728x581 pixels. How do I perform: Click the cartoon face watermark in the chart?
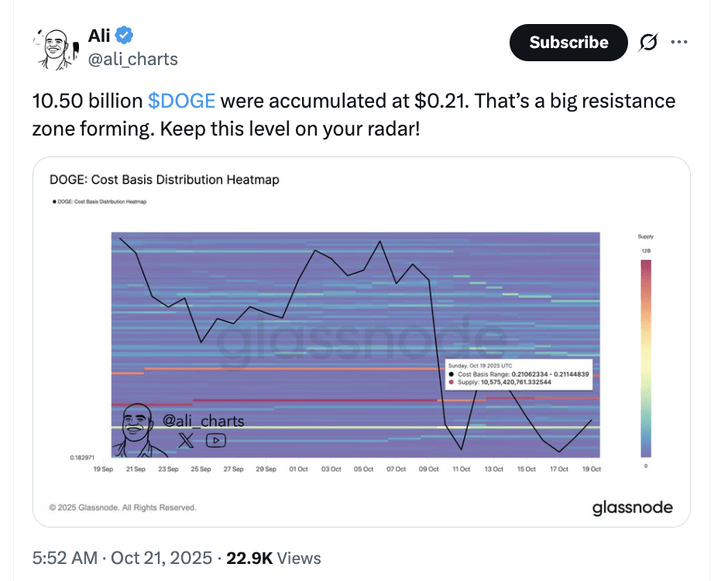click(133, 429)
